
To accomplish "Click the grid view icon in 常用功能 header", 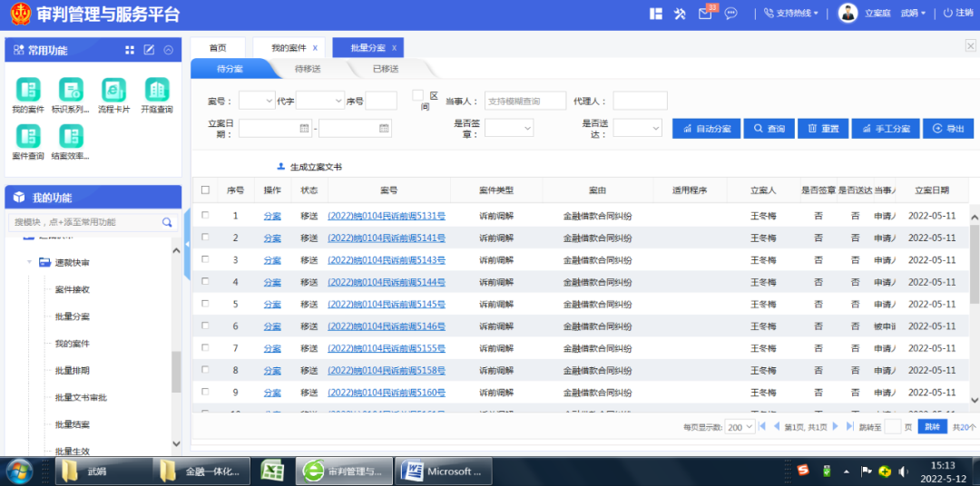I will pos(130,50).
